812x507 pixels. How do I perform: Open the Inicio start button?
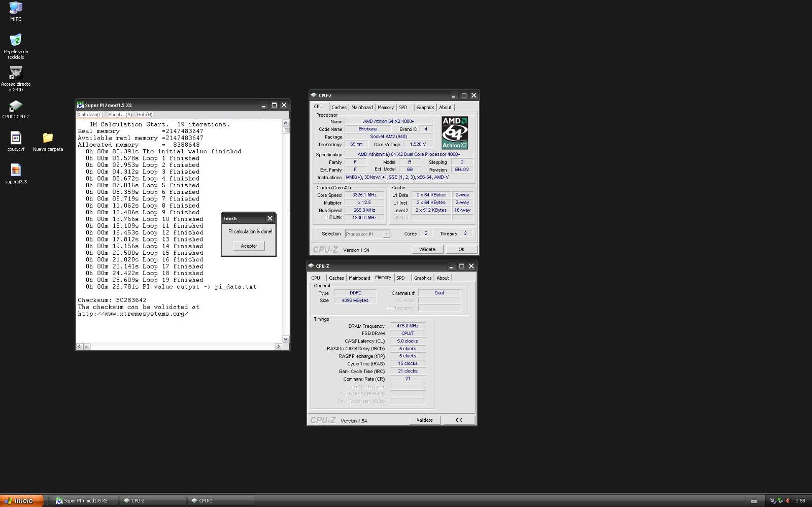tap(21, 500)
